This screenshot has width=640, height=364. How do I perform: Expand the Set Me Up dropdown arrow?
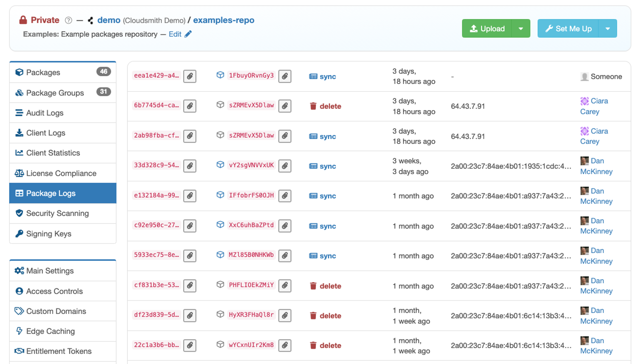[607, 28]
